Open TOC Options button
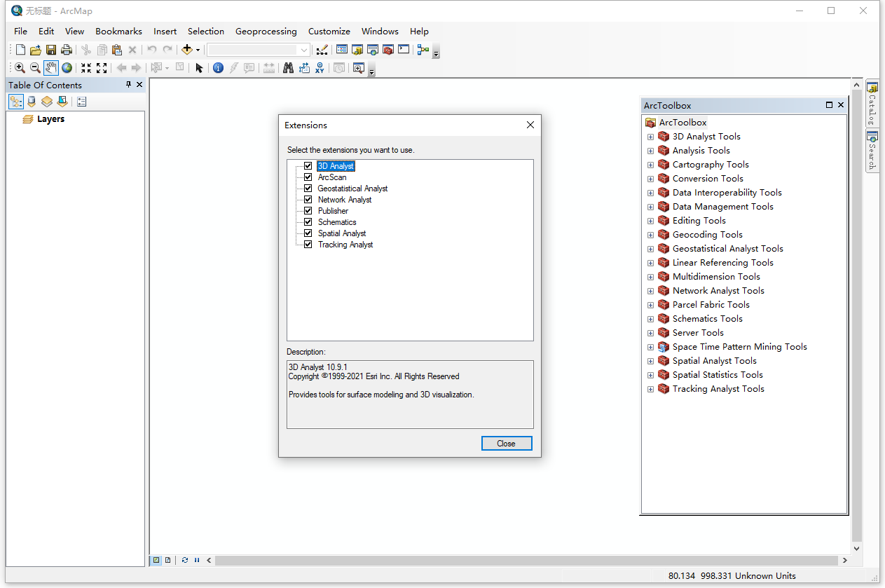The image size is (885, 588). [x=82, y=102]
